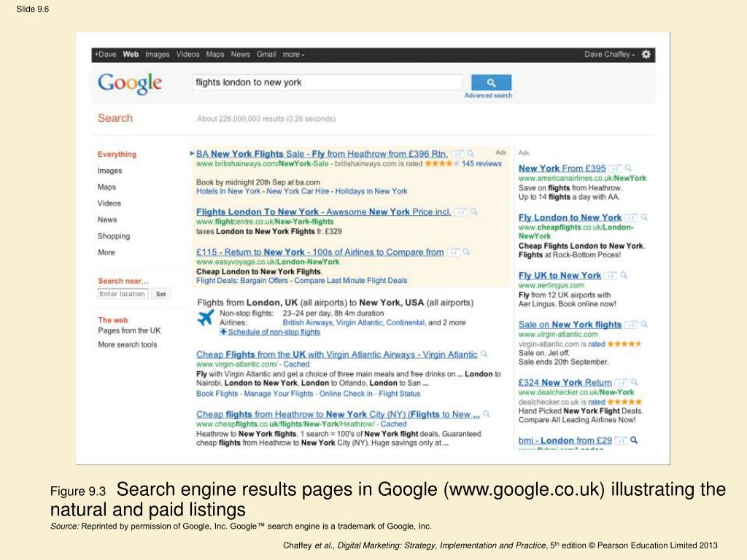Open Cheap Flights from the UK with Virgin Atlantic
The height and width of the screenshot is (560, 747).
tap(337, 354)
